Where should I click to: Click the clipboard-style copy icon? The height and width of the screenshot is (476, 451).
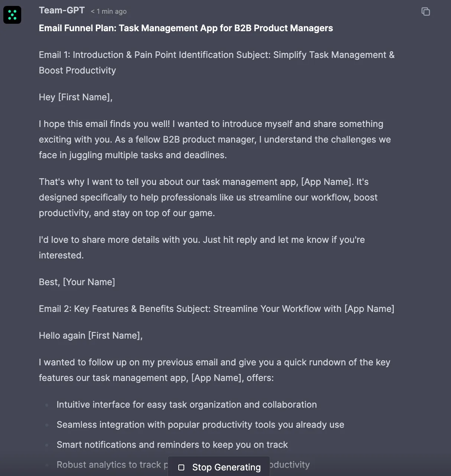pos(425,12)
